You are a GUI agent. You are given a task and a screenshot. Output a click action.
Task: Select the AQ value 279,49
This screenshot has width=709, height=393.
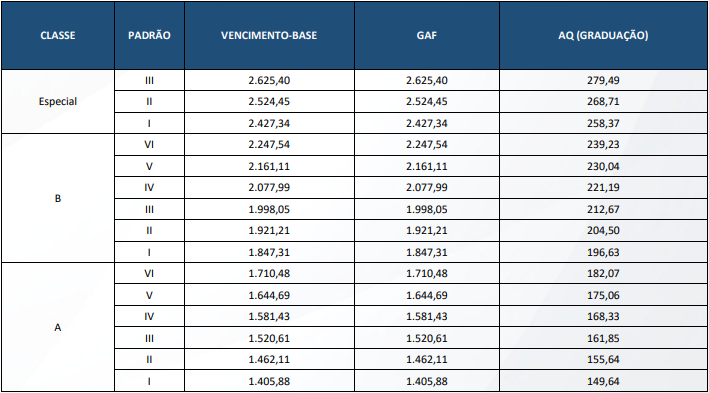pos(603,80)
